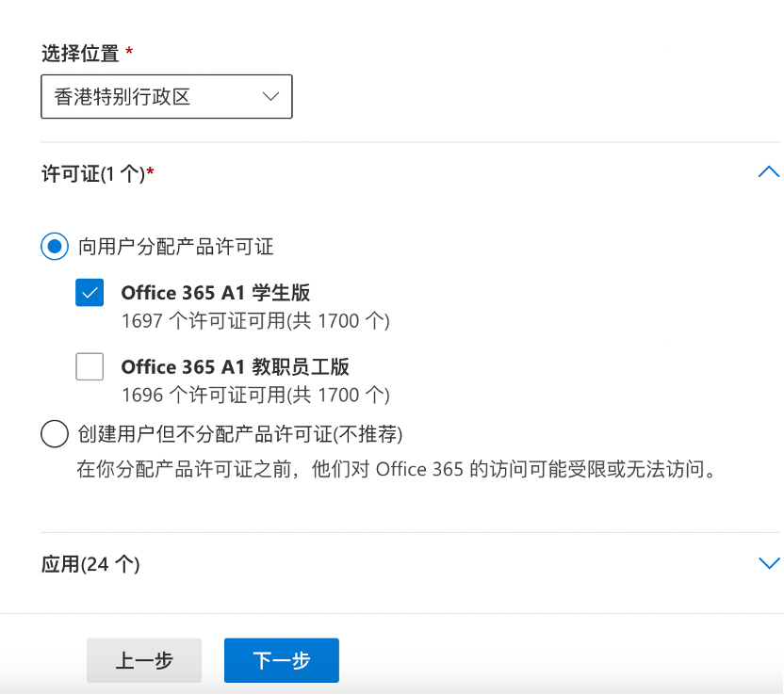
Task: Select the 向用户分配产品许可证 radio button
Action: pyautogui.click(x=55, y=247)
